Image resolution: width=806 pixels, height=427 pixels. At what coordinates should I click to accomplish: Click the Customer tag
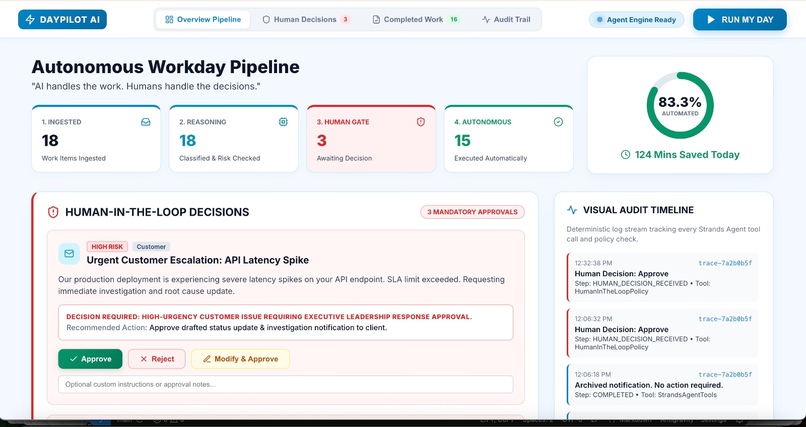[151, 247]
